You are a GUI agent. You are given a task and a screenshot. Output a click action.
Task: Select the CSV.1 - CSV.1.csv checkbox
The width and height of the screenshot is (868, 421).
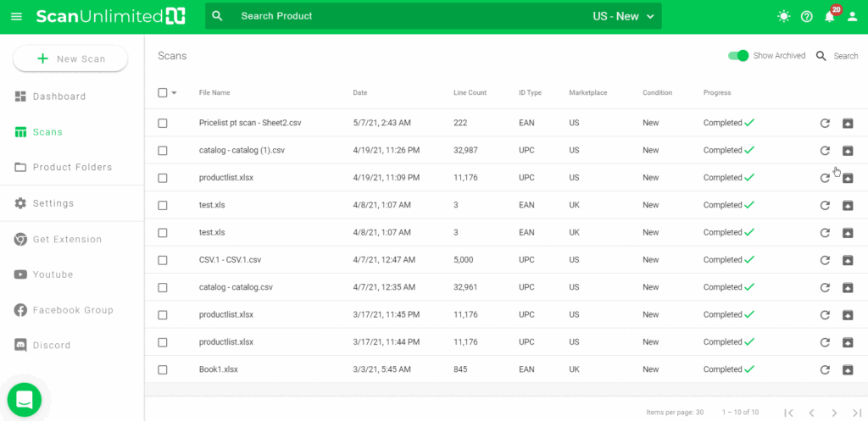coord(163,260)
